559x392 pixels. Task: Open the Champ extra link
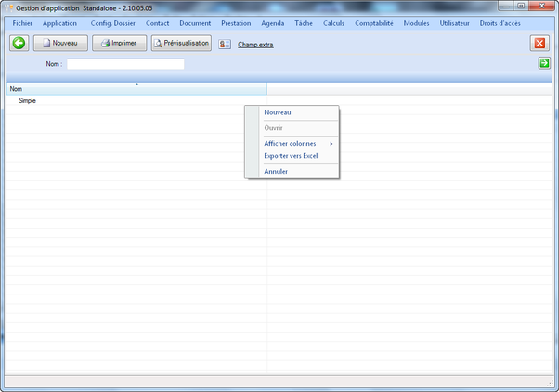255,45
